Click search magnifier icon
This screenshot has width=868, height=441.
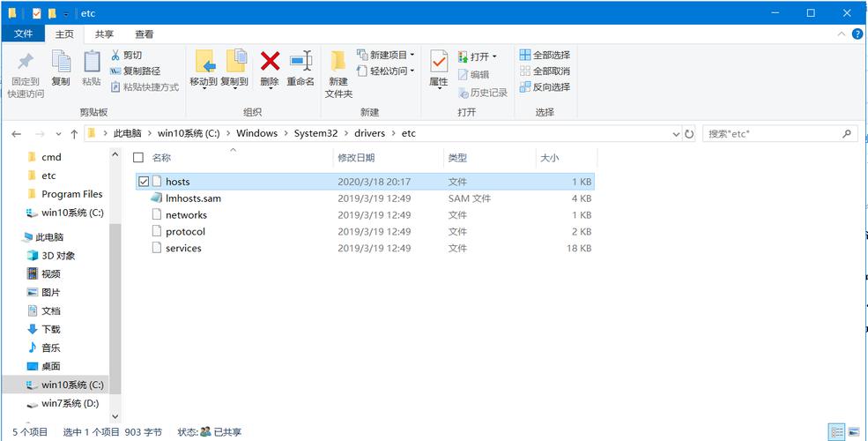[x=847, y=133]
